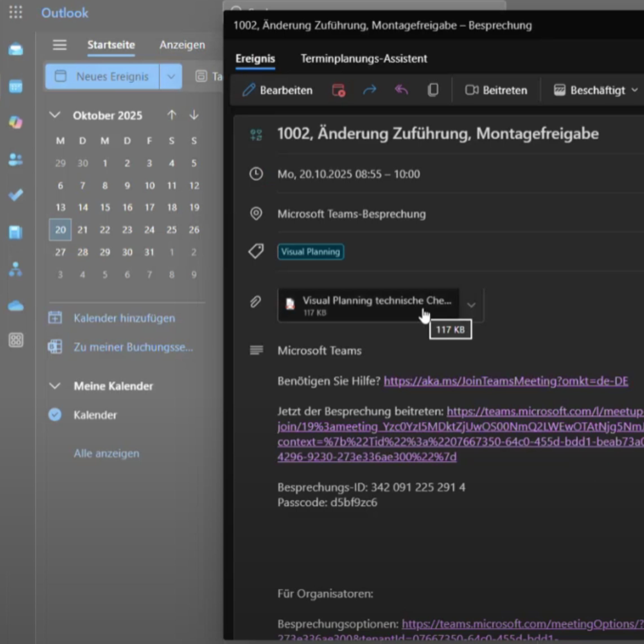Open the teams.microsoft.com meetup-join link

[x=461, y=434]
